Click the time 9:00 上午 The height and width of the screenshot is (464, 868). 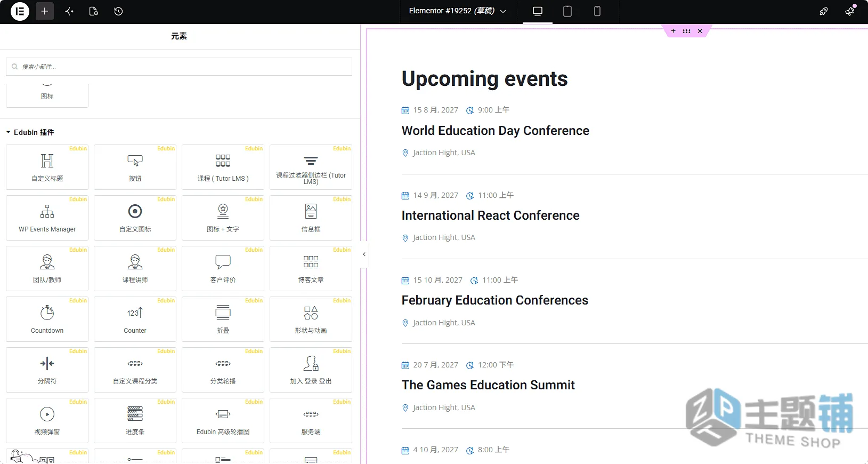(x=493, y=110)
